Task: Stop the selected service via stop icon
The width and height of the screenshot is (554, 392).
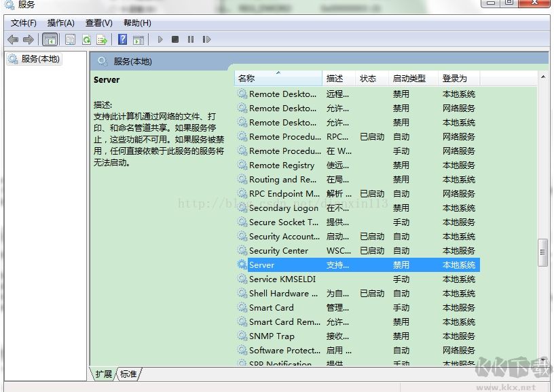Action: [175, 39]
